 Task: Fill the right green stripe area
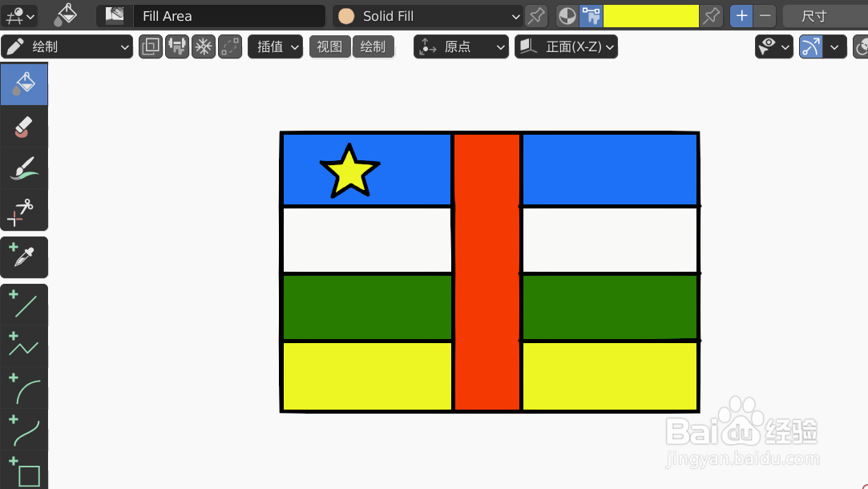[609, 307]
